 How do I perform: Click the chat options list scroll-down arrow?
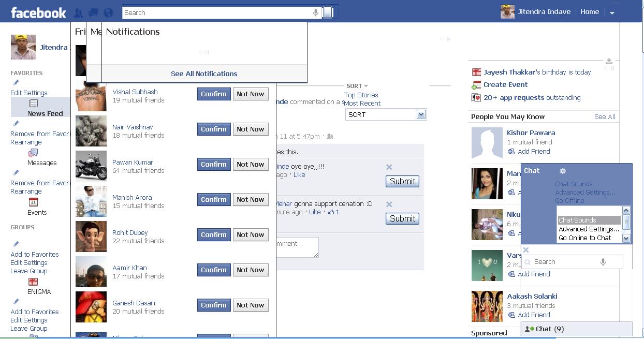[x=626, y=238]
